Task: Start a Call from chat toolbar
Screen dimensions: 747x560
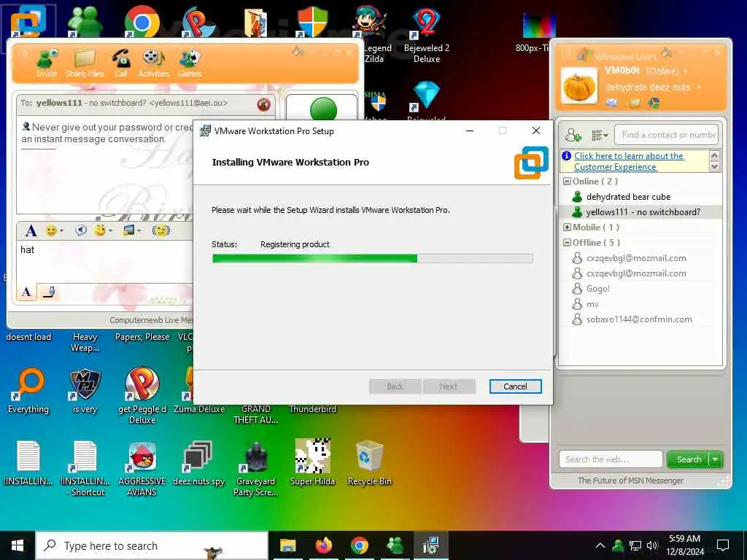Action: pos(120,63)
